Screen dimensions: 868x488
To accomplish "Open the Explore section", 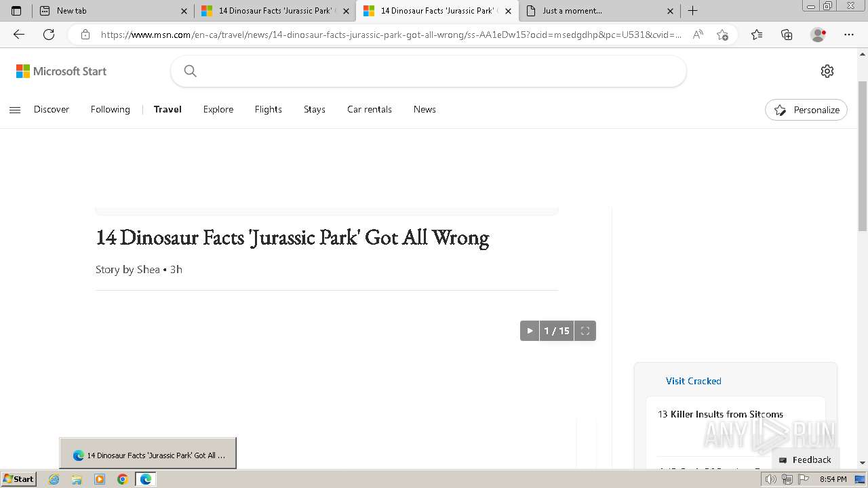I will (x=218, y=109).
